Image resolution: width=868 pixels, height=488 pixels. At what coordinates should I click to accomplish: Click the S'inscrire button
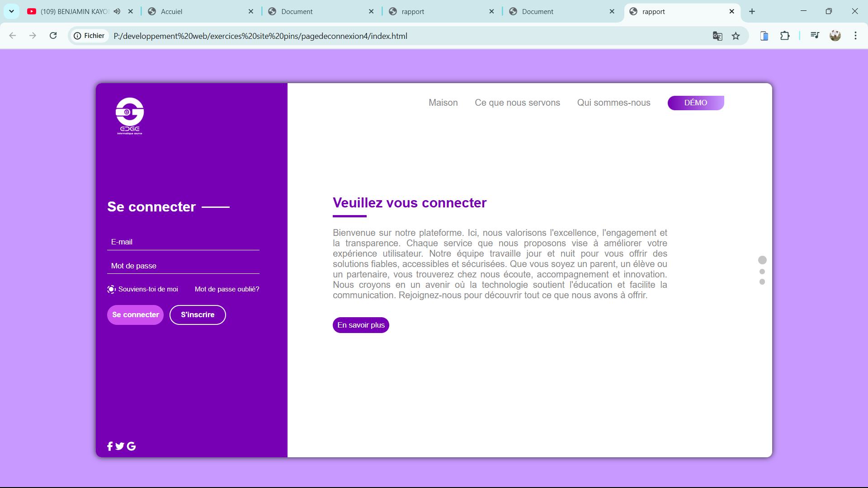(198, 315)
